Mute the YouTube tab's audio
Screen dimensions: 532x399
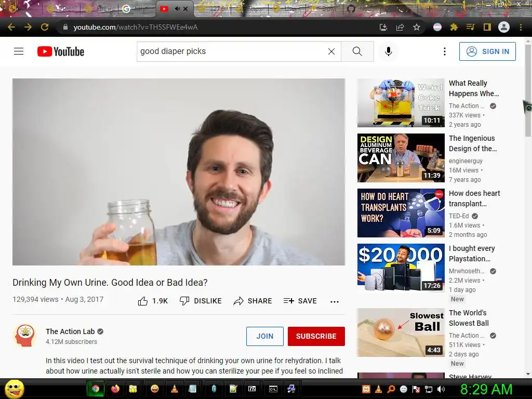(x=177, y=9)
